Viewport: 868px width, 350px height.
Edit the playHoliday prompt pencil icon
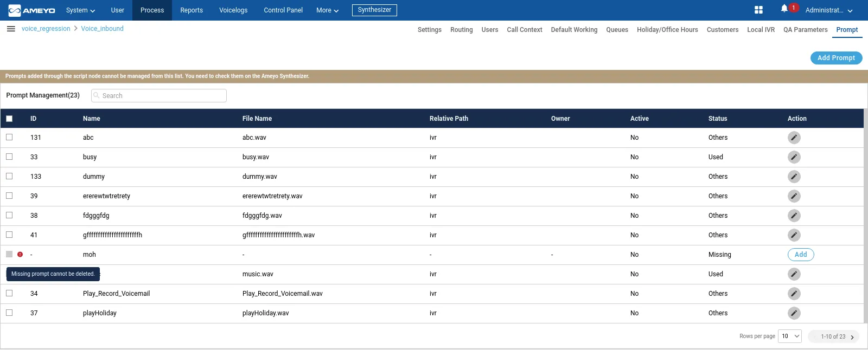pyautogui.click(x=794, y=313)
